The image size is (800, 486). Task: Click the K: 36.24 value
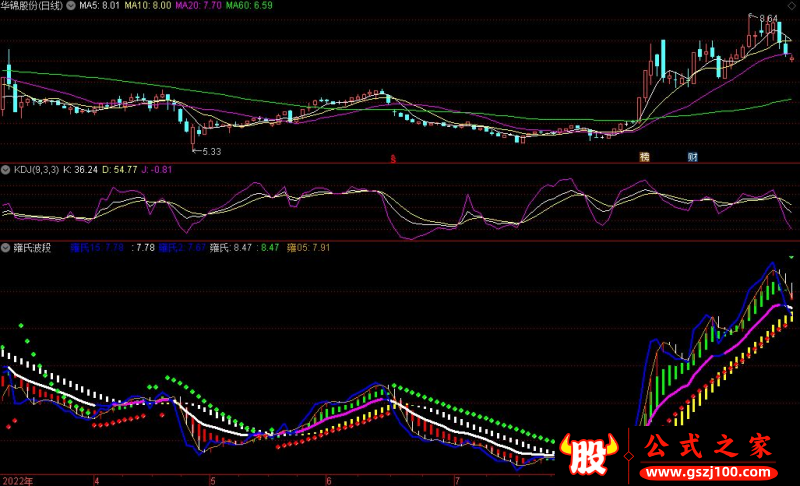tap(80, 170)
